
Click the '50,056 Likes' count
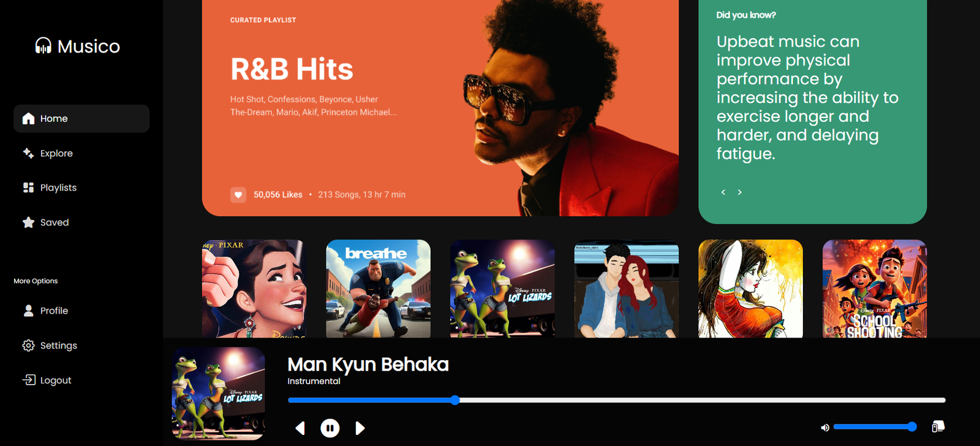coord(278,195)
